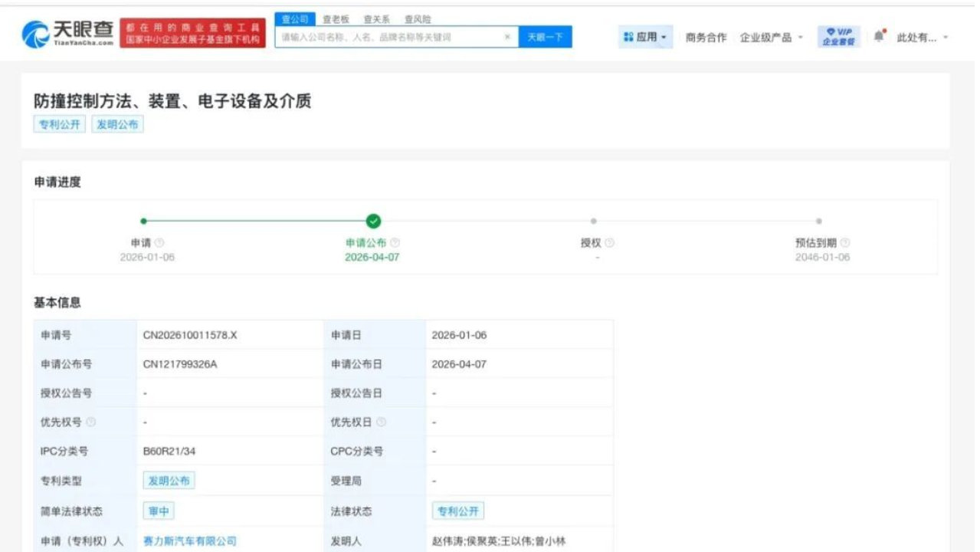Expand 企业级产品 dropdown

(x=772, y=37)
